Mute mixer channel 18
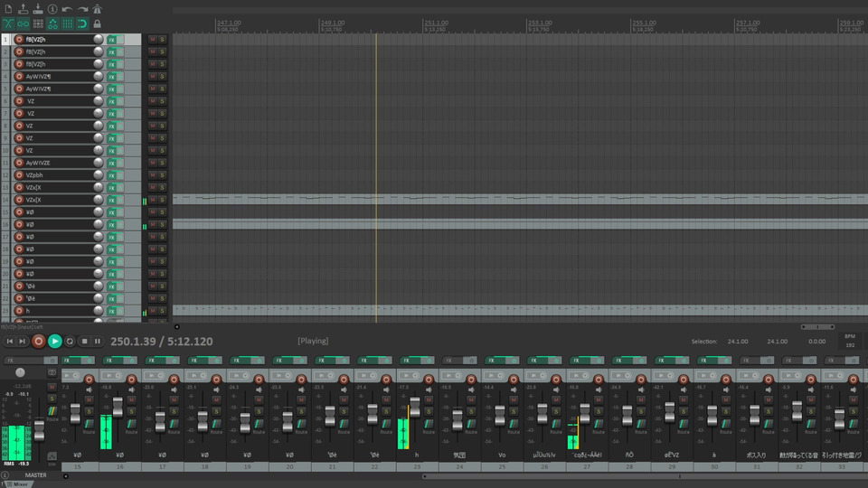Image resolution: width=868 pixels, height=488 pixels. [216, 399]
